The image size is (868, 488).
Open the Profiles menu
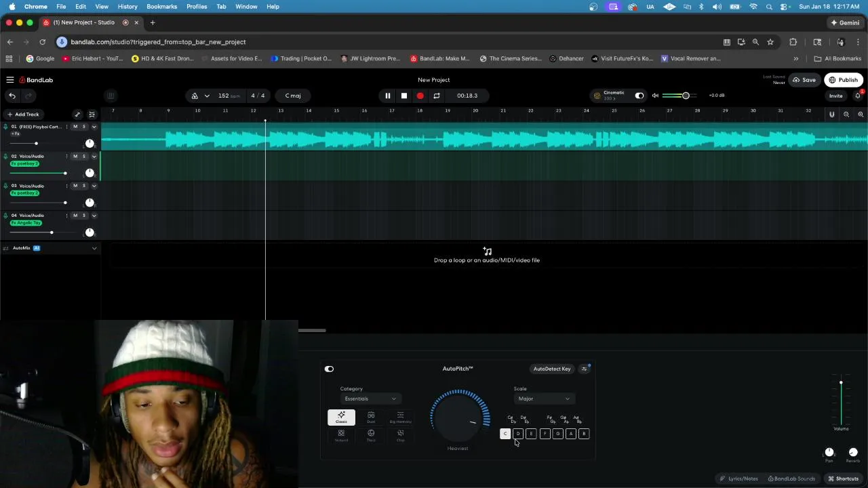[197, 6]
